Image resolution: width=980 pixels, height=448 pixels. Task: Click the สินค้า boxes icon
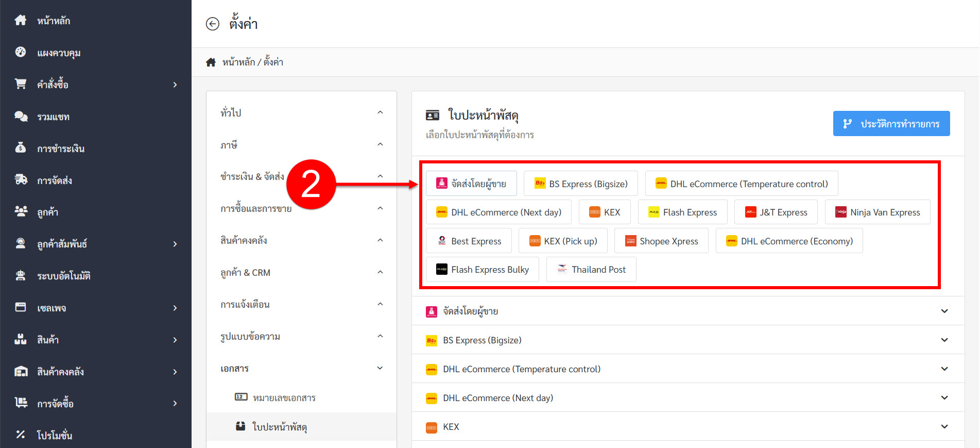point(21,339)
